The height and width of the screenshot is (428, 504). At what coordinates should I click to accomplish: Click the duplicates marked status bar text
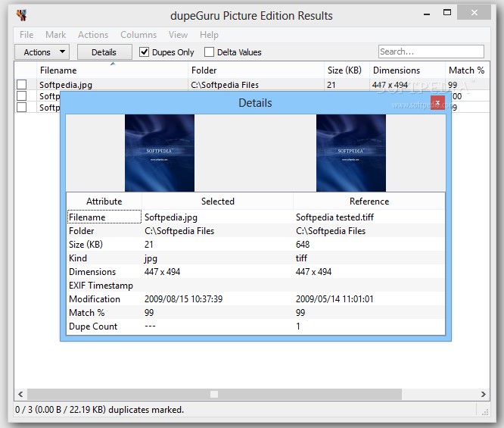pos(99,410)
